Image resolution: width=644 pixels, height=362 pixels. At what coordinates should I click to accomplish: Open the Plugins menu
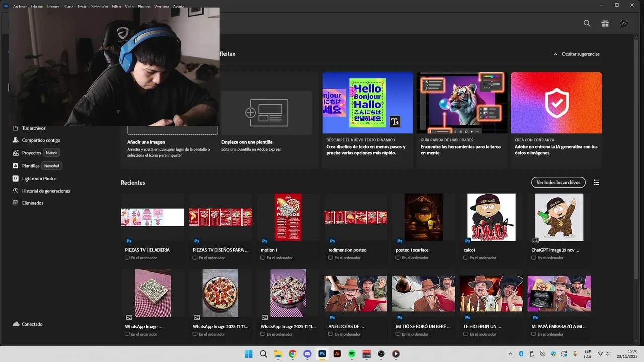pos(144,7)
